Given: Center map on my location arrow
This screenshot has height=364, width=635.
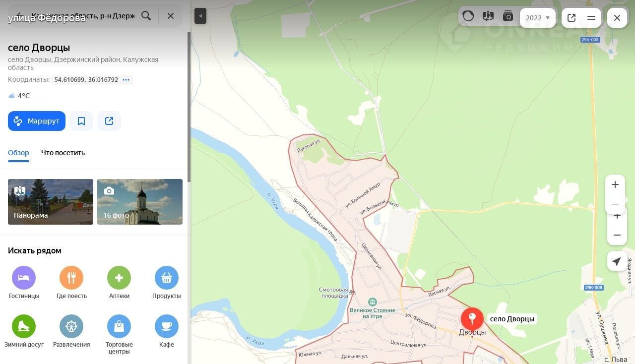Looking at the screenshot, I should point(616,261).
